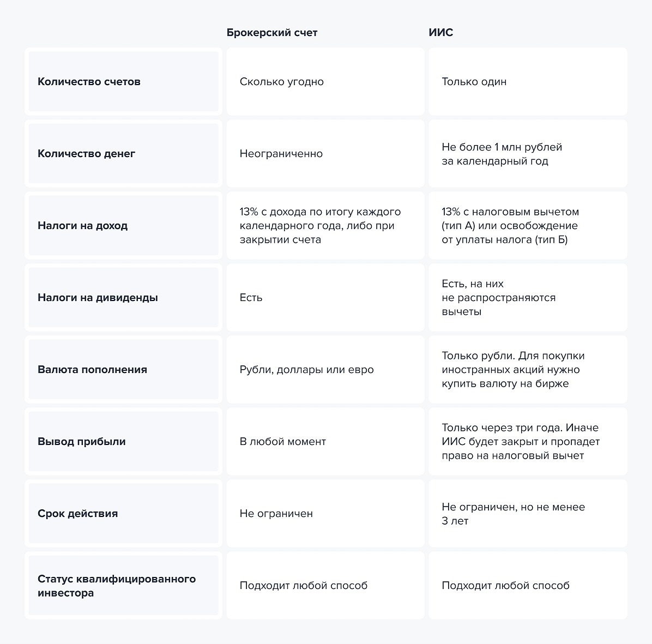The height and width of the screenshot is (644, 652).
Task: Click the 'Не более 1 млн рублей' cell
Action: click(x=528, y=154)
